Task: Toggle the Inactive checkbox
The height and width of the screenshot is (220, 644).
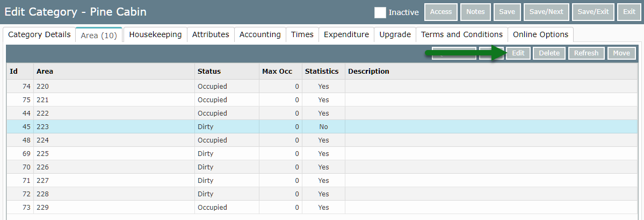Action: tap(380, 12)
